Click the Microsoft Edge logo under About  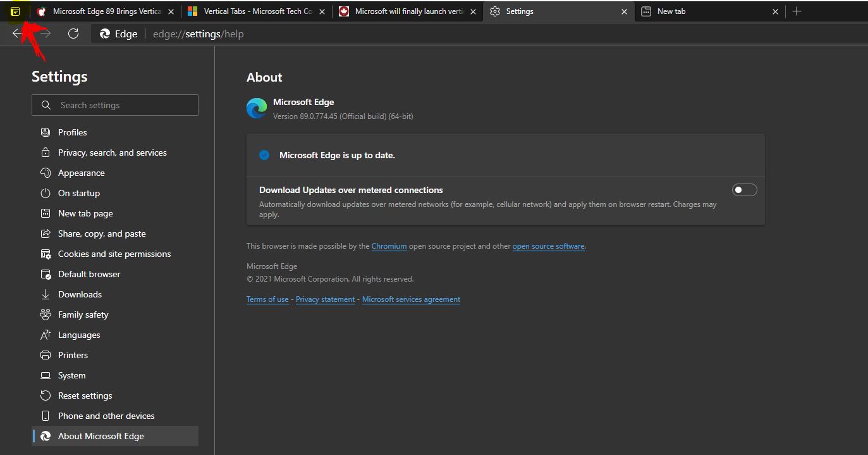pos(257,108)
